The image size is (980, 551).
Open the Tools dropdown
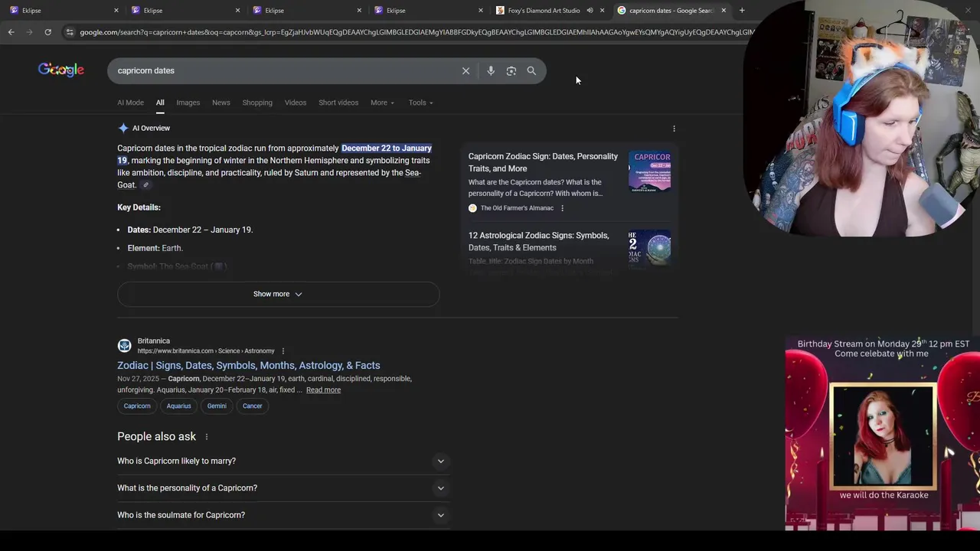point(420,103)
